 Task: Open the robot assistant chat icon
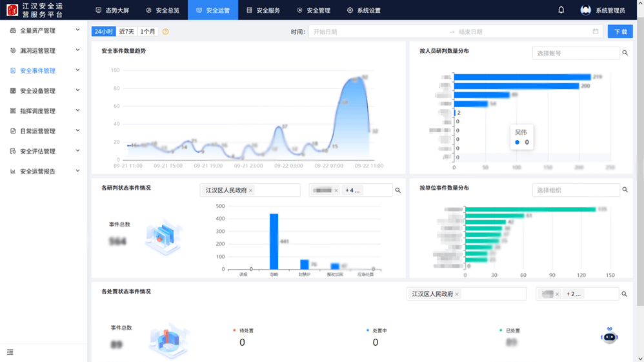pyautogui.click(x=609, y=336)
